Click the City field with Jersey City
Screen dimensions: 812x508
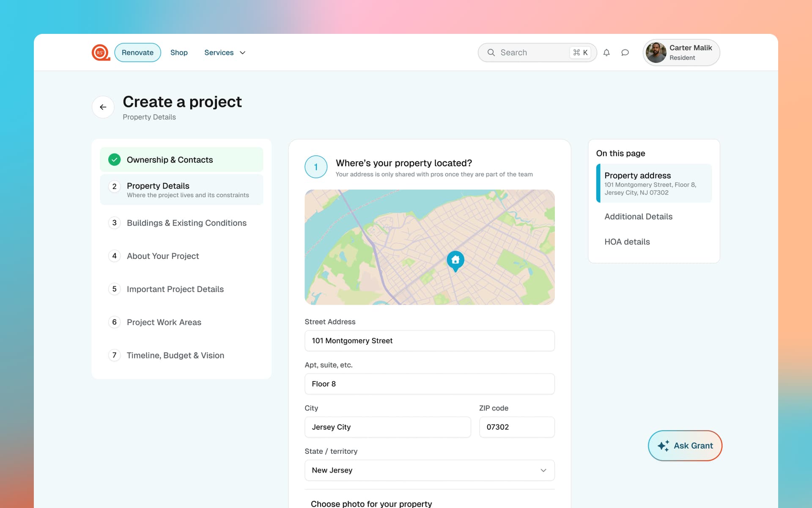click(387, 427)
